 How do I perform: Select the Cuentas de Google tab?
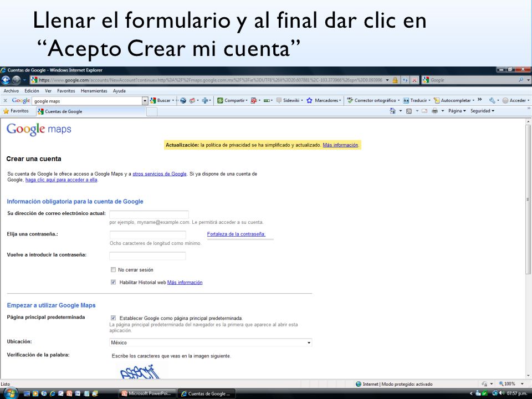coord(91,111)
